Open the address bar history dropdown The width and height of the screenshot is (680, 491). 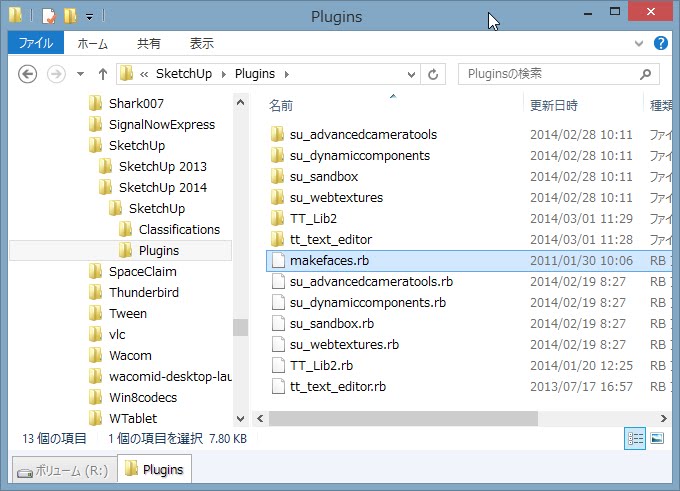[412, 75]
